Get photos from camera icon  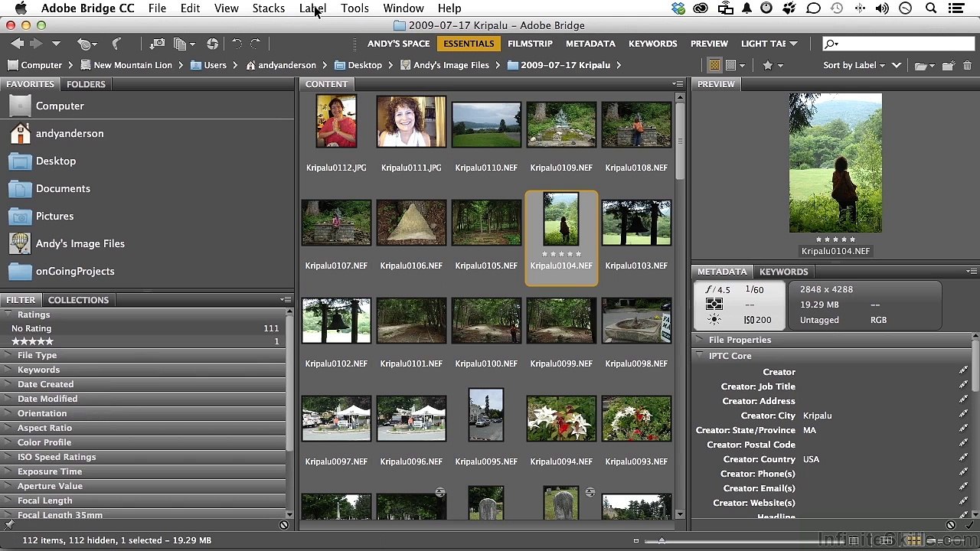click(157, 44)
